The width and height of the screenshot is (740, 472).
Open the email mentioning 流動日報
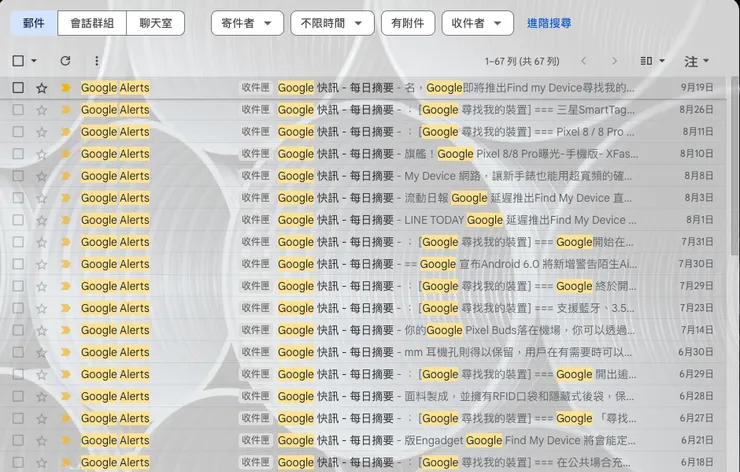(x=363, y=198)
